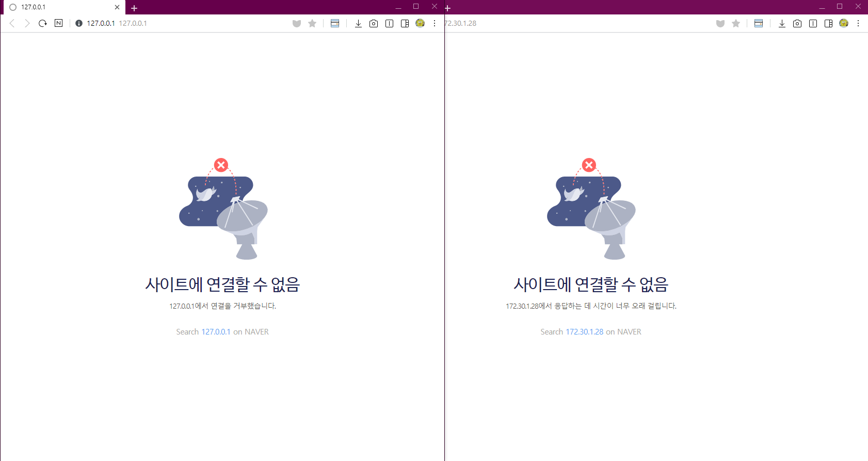
Task: Click screen capture camera in right window
Action: pos(797,23)
